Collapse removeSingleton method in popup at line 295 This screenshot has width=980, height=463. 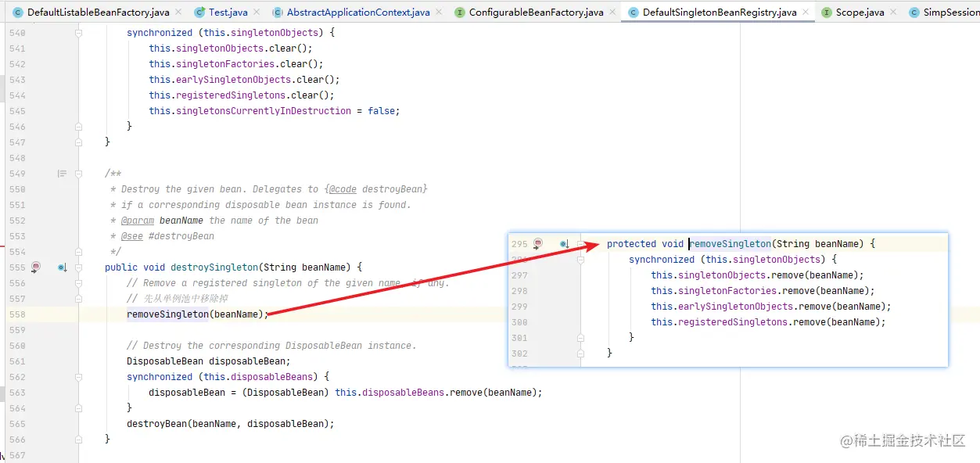[580, 244]
